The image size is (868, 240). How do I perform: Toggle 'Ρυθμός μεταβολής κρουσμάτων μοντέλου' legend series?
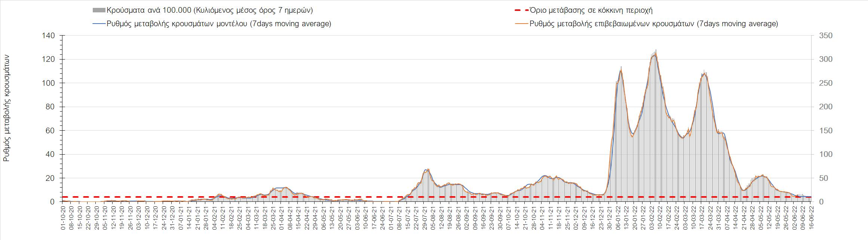coord(219,24)
